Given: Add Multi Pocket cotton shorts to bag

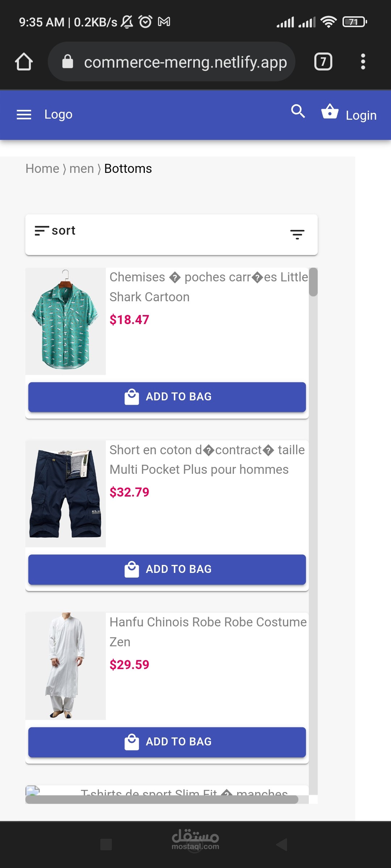Looking at the screenshot, I should 167,569.
